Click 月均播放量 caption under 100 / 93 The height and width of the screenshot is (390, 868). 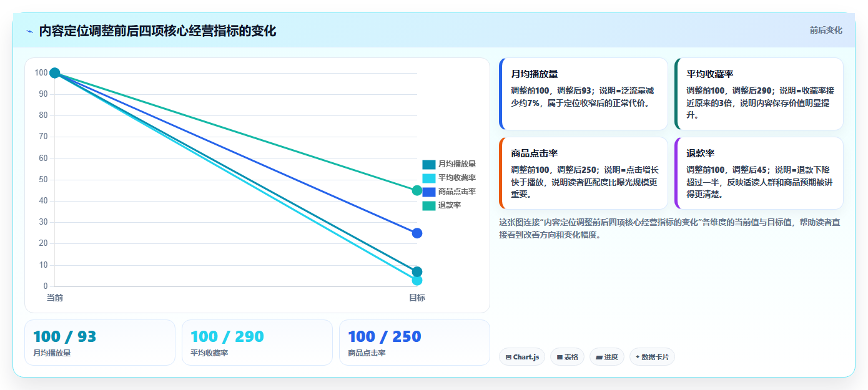click(x=52, y=353)
